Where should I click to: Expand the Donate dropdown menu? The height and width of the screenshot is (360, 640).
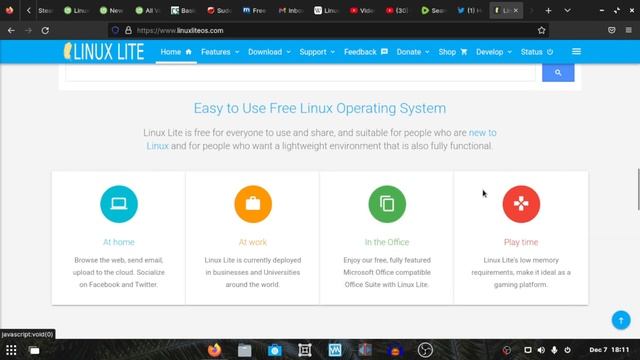pyautogui.click(x=413, y=52)
